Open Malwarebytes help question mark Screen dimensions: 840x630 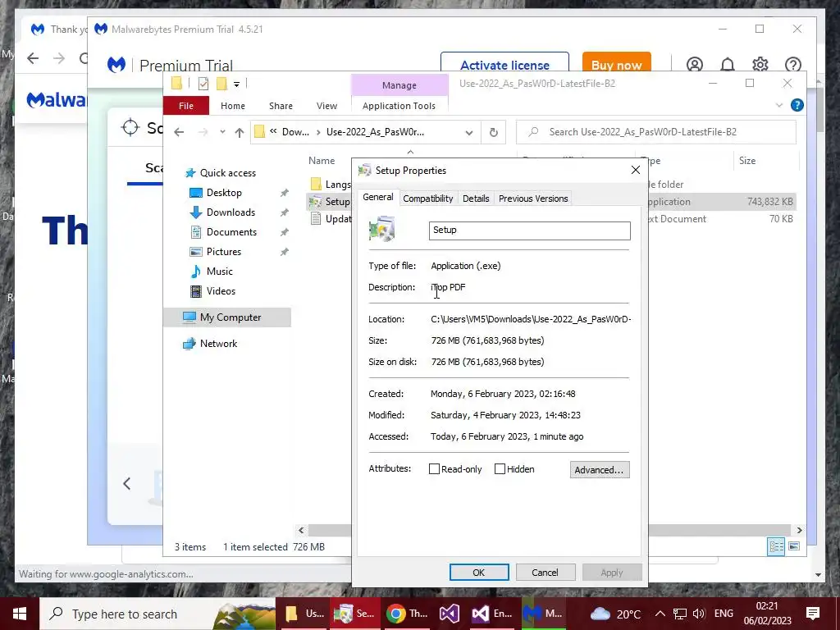tap(793, 65)
